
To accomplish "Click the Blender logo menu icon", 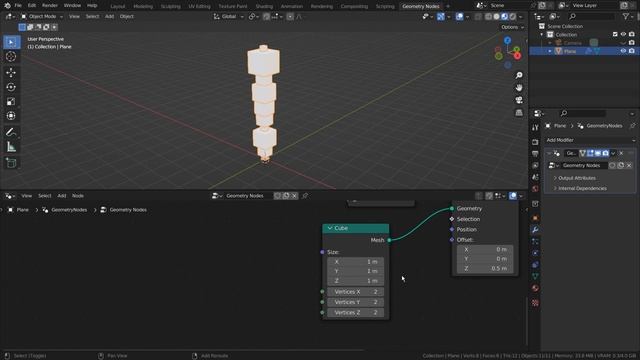I will click(7, 5).
